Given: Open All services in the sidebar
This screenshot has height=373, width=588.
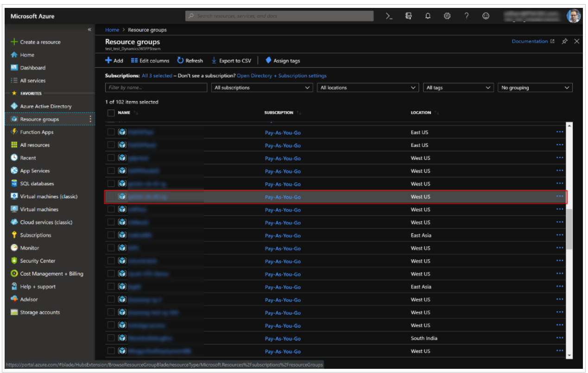Looking at the screenshot, I should tap(32, 81).
